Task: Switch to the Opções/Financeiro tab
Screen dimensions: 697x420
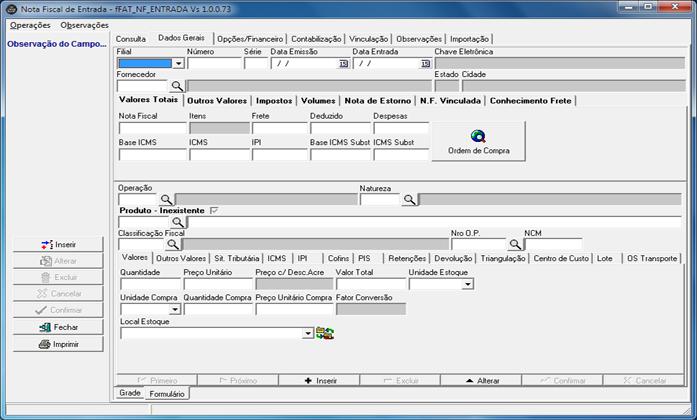Action: tap(250, 39)
